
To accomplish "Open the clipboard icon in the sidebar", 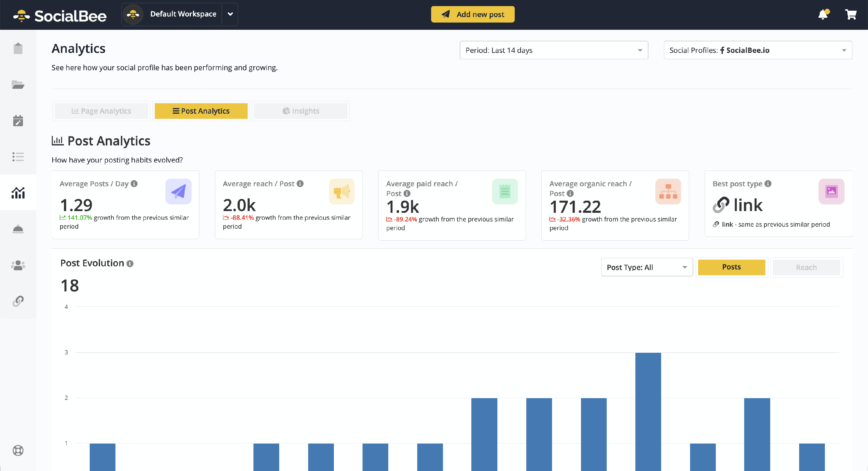I will 18,49.
